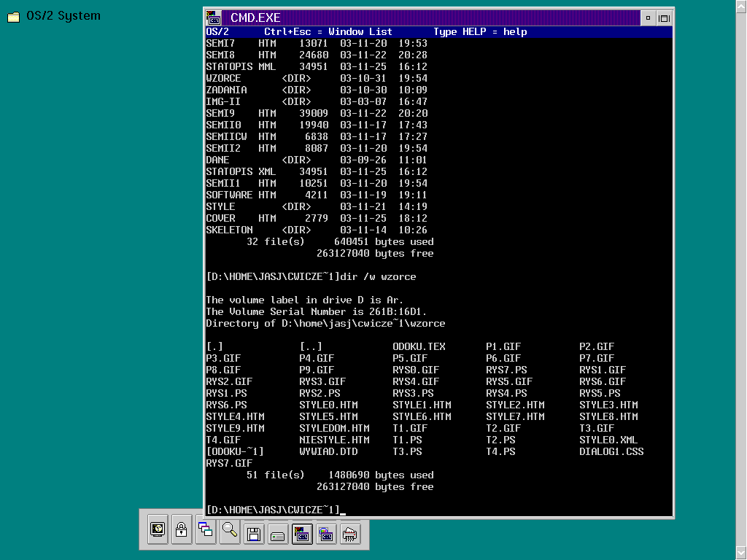Image resolution: width=747 pixels, height=560 pixels.
Task: Click the ODOKU.TEX file name
Action: pyautogui.click(x=419, y=346)
